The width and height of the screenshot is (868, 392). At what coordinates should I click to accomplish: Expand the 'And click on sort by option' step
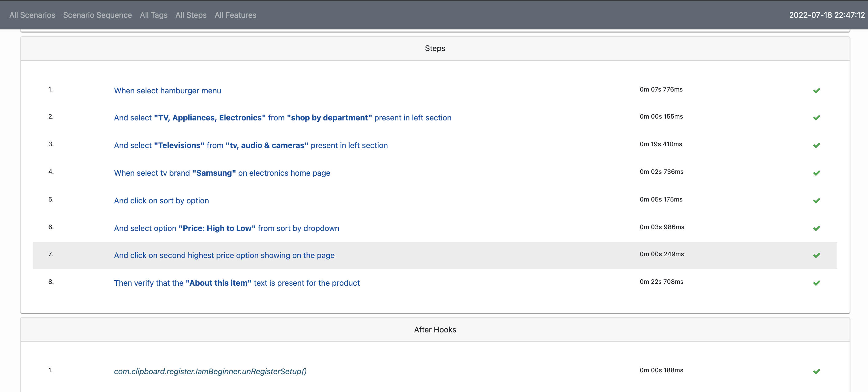click(161, 201)
